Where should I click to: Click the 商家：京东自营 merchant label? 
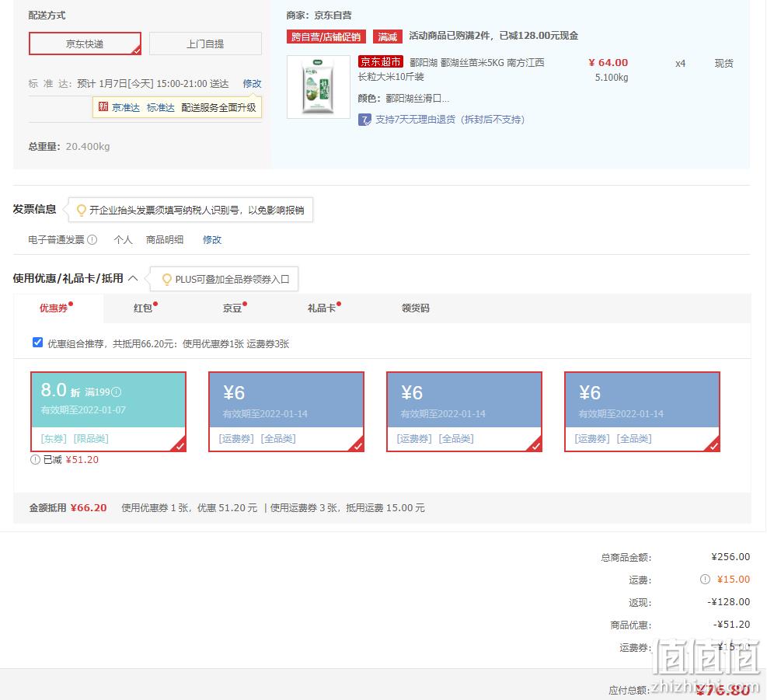(319, 16)
